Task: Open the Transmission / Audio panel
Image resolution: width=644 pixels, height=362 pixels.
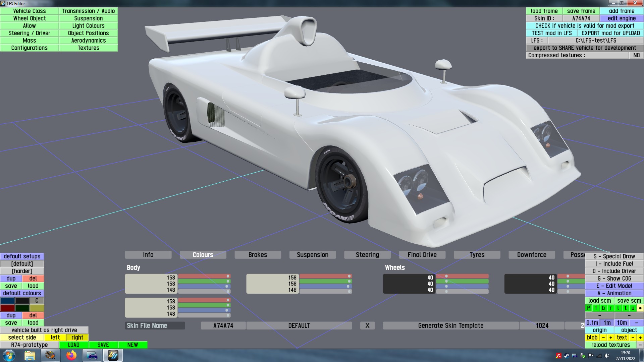Action: tap(88, 11)
